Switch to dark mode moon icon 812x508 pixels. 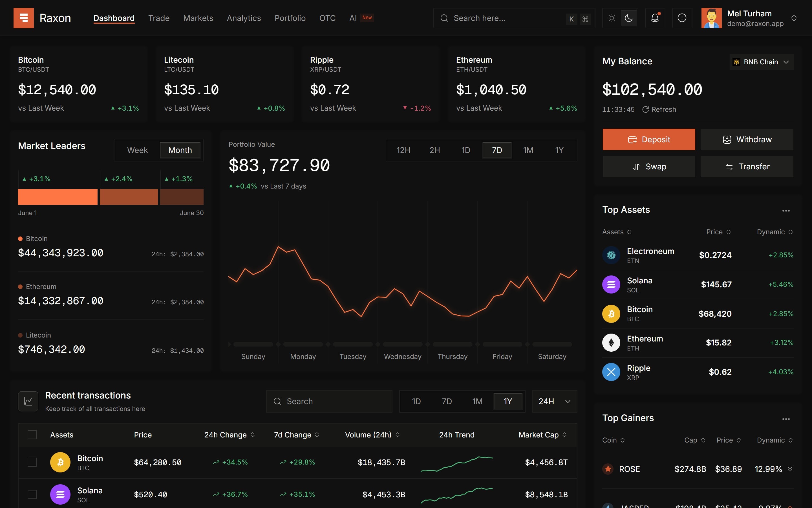click(x=628, y=18)
